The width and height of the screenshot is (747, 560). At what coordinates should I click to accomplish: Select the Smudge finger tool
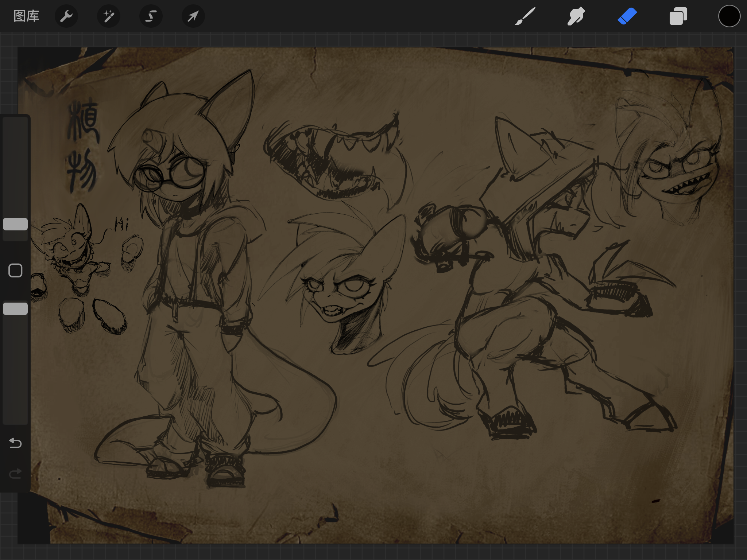576,16
